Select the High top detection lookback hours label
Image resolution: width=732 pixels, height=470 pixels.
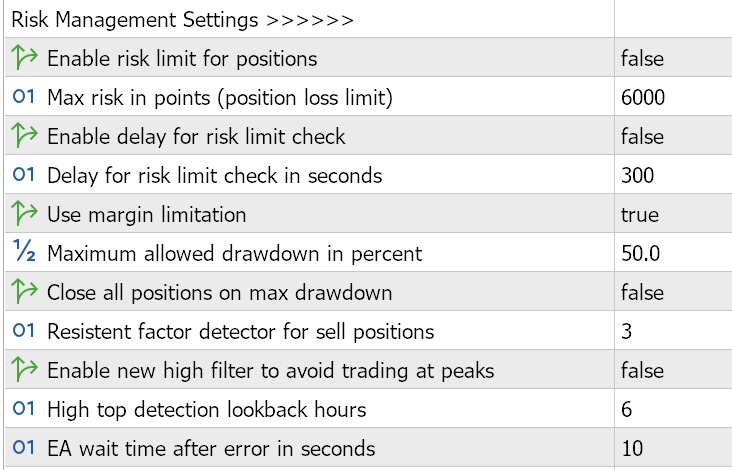pos(207,409)
